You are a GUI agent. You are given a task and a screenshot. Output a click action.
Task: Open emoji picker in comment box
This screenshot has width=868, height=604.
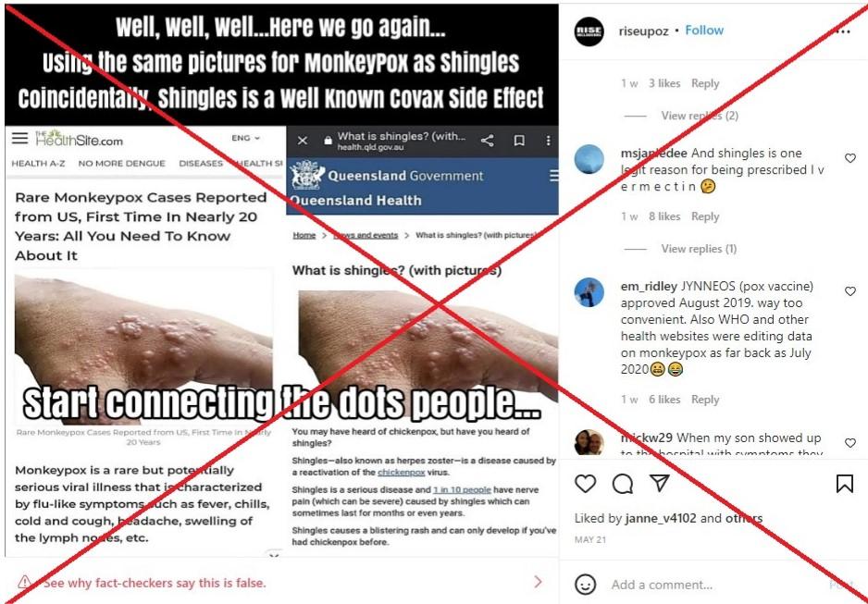coord(585,584)
